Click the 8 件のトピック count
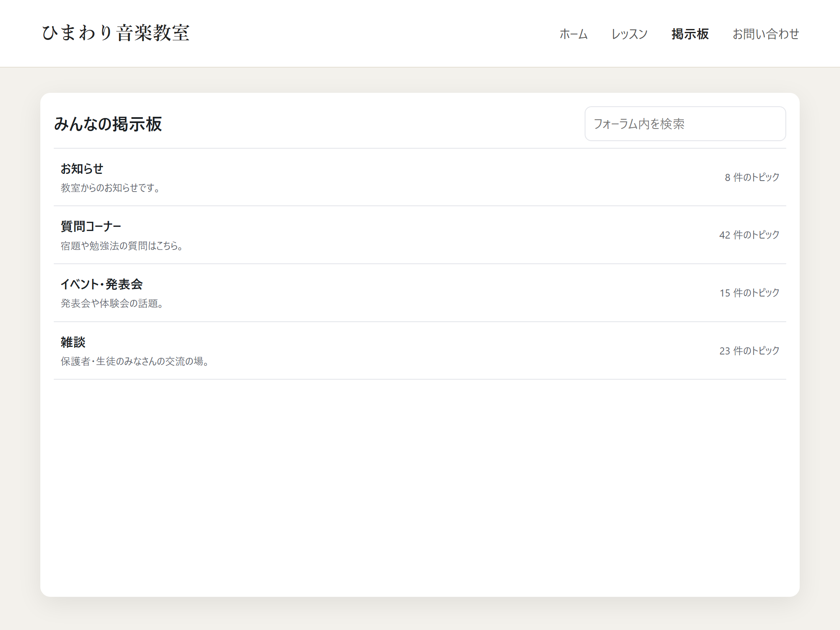This screenshot has height=630, width=840. pos(752,177)
